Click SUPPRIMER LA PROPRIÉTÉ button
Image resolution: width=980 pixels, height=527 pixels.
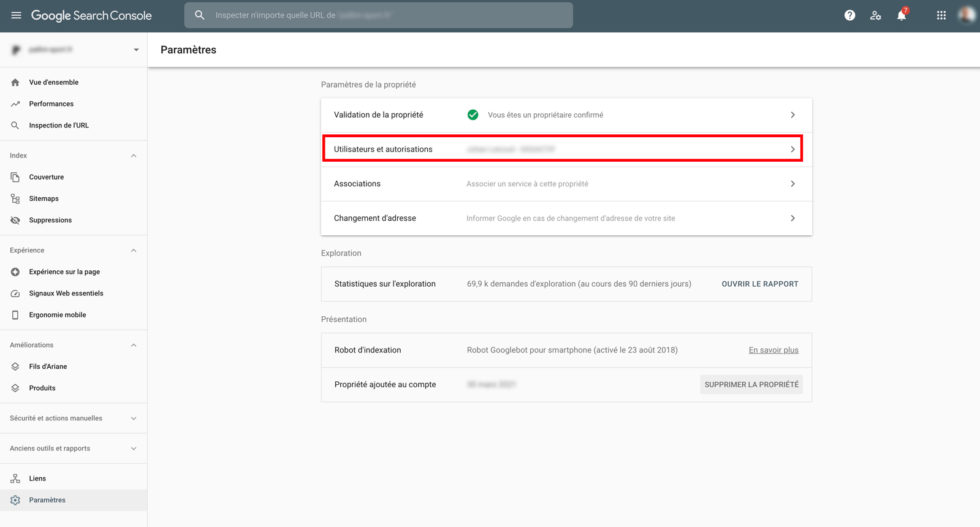click(751, 384)
